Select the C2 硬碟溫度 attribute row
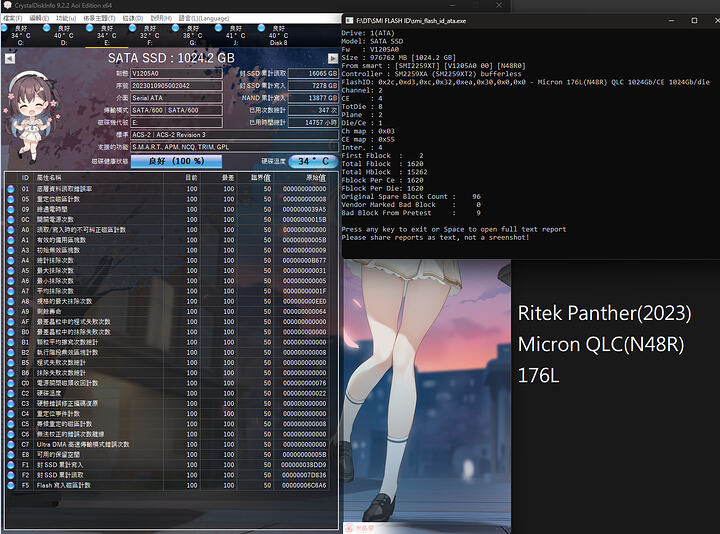The height and width of the screenshot is (534, 720). [167, 393]
